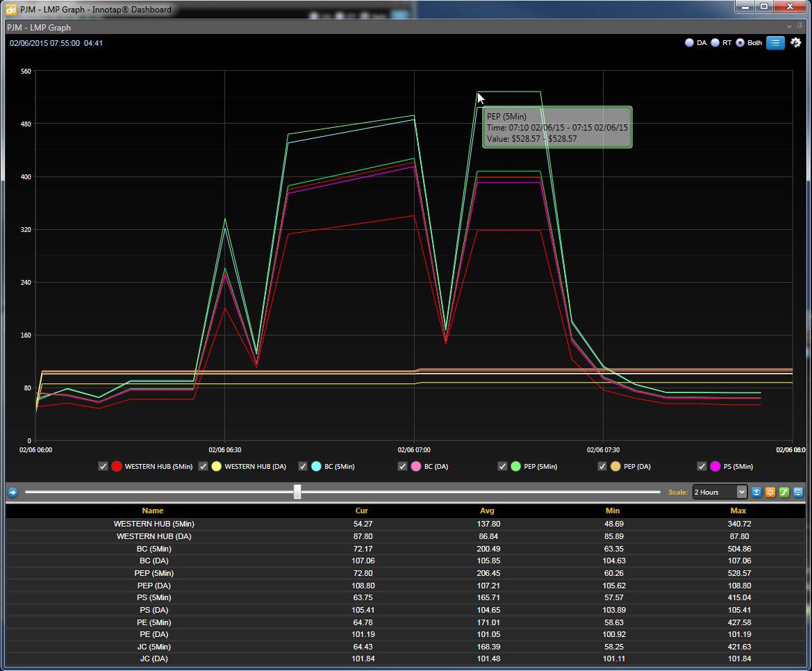The height and width of the screenshot is (671, 812).
Task: Hide the PEP (5Min) series via checkbox
Action: (x=502, y=467)
